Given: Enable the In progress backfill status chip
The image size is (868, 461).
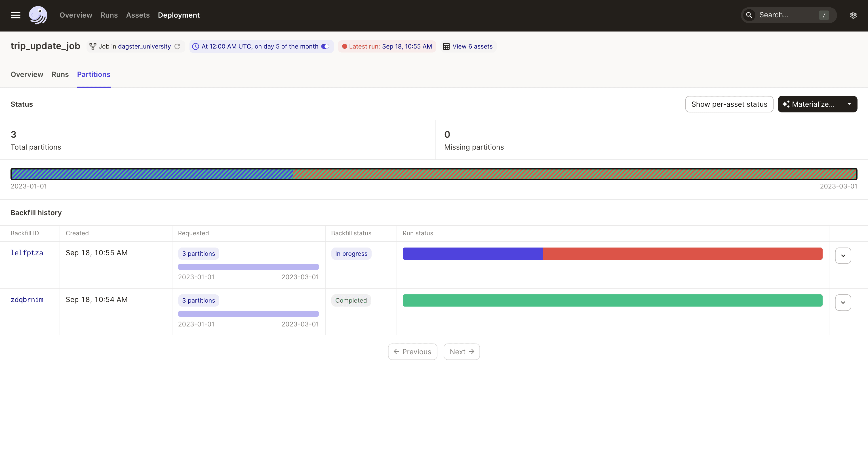Looking at the screenshot, I should (351, 253).
